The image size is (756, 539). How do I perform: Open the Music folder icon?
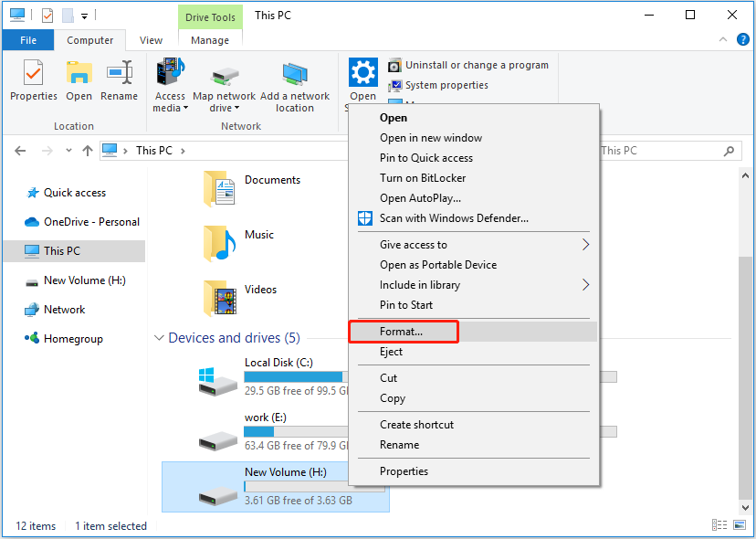coord(220,244)
